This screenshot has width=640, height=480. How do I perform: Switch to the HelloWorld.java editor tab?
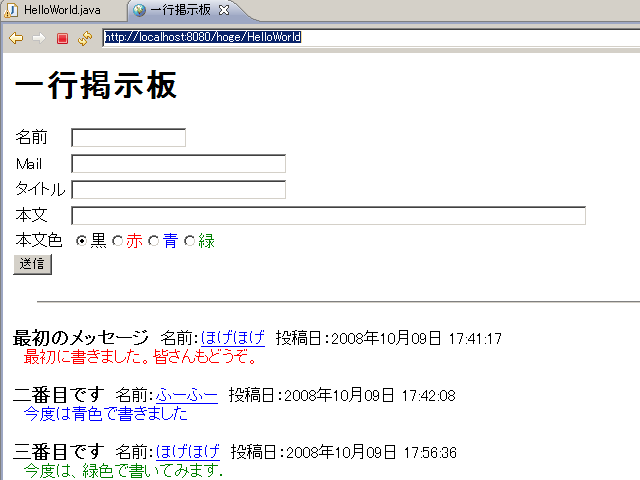[62, 10]
